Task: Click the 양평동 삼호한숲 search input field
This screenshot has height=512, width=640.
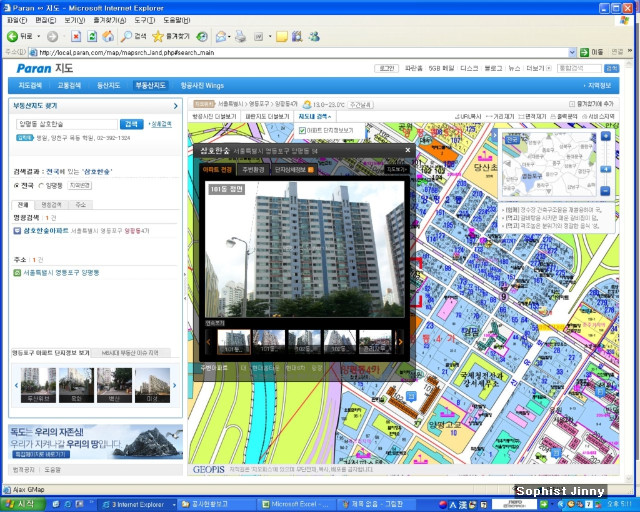Action: point(67,124)
